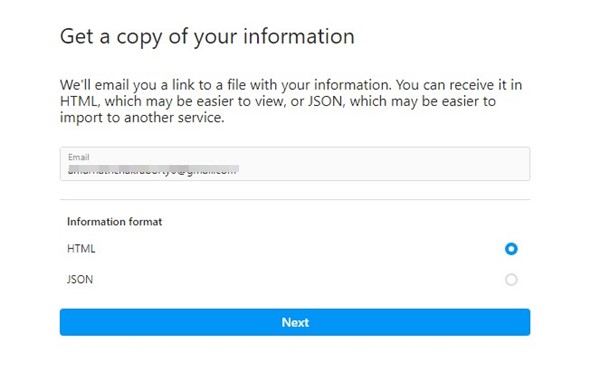600x390 pixels.
Task: Click the HTML label under Information format
Action: coord(81,249)
